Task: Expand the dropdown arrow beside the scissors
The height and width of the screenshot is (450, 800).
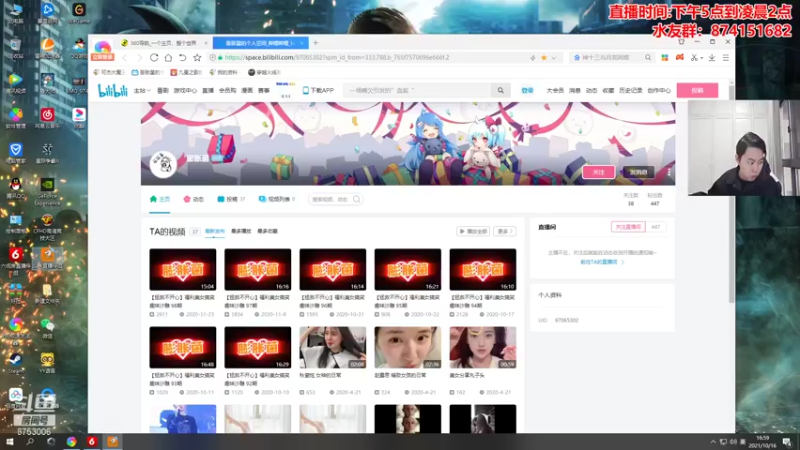Action: (x=702, y=58)
